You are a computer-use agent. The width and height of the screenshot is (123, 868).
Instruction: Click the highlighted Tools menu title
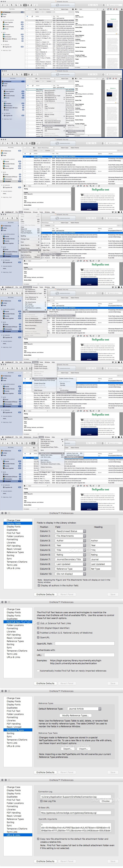coord(41,437)
